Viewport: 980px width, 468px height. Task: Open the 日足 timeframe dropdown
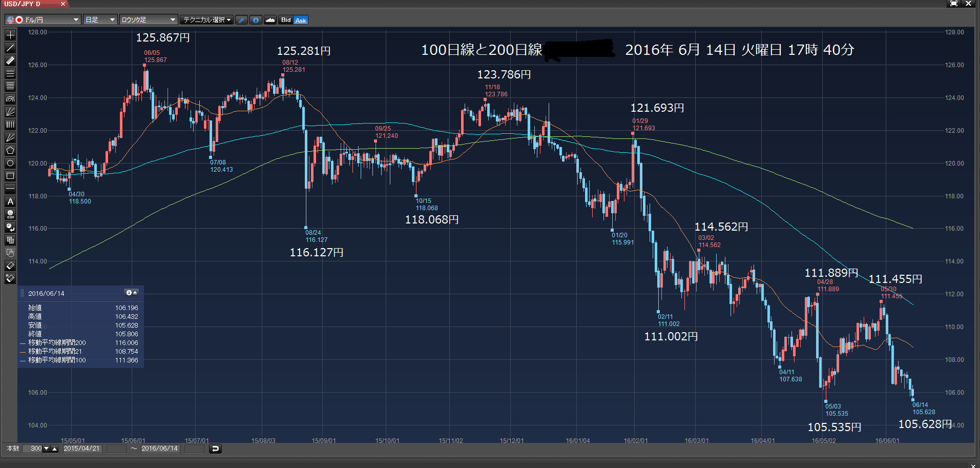point(100,20)
